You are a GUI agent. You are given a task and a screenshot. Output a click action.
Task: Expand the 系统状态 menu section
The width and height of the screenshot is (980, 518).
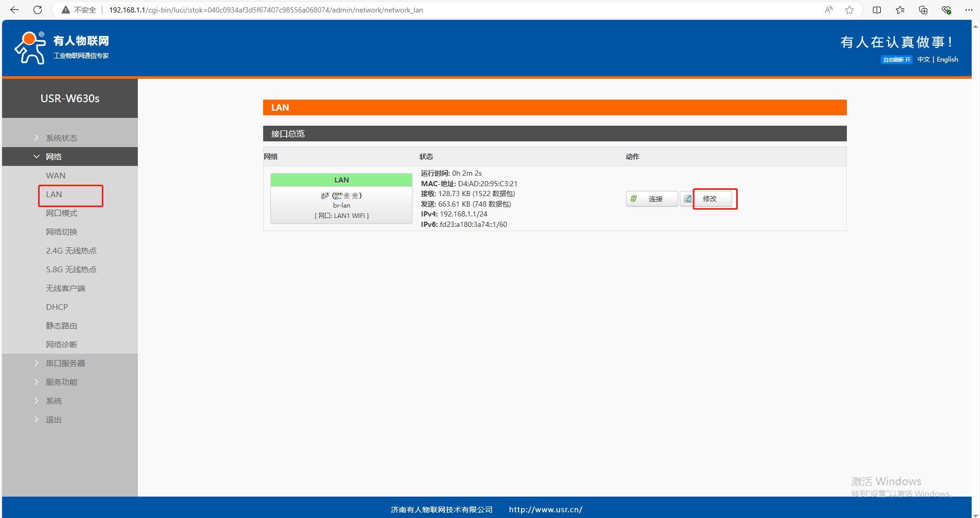[x=62, y=138]
